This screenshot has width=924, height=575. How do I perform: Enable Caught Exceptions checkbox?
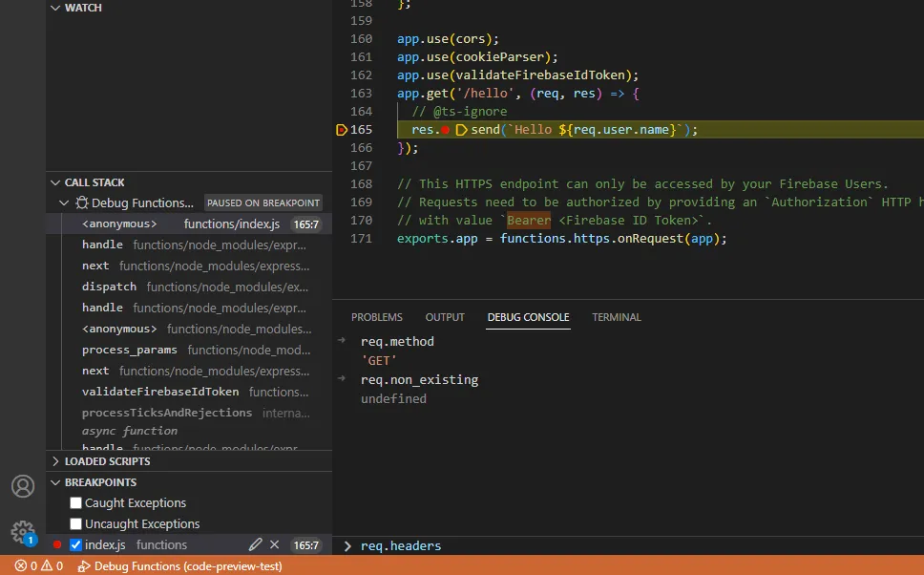pos(76,503)
